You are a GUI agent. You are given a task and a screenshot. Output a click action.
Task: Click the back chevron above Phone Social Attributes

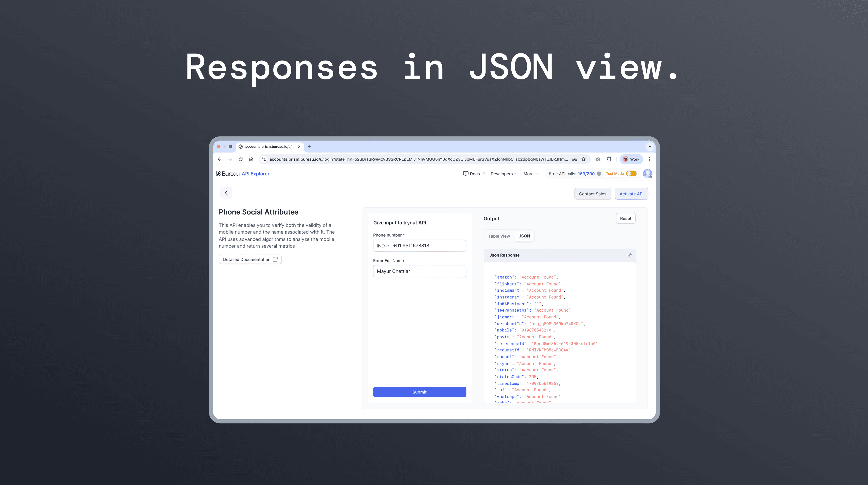click(226, 193)
